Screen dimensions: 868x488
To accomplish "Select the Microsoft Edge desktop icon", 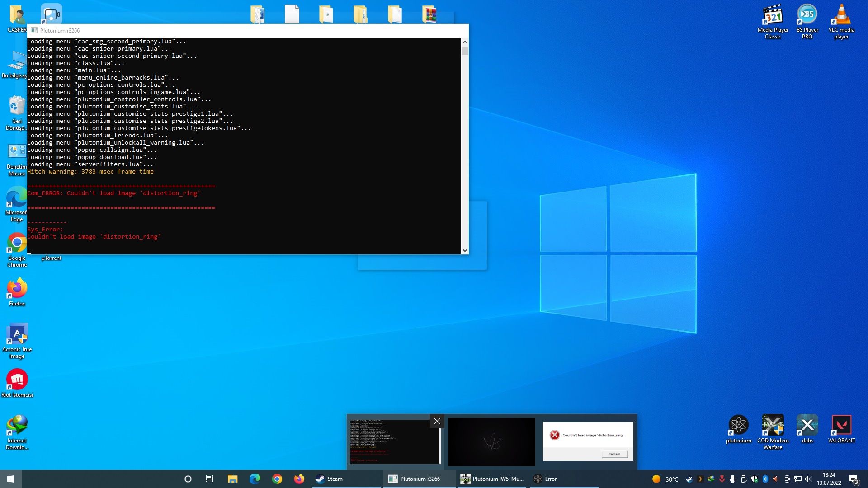I will pos(16,204).
